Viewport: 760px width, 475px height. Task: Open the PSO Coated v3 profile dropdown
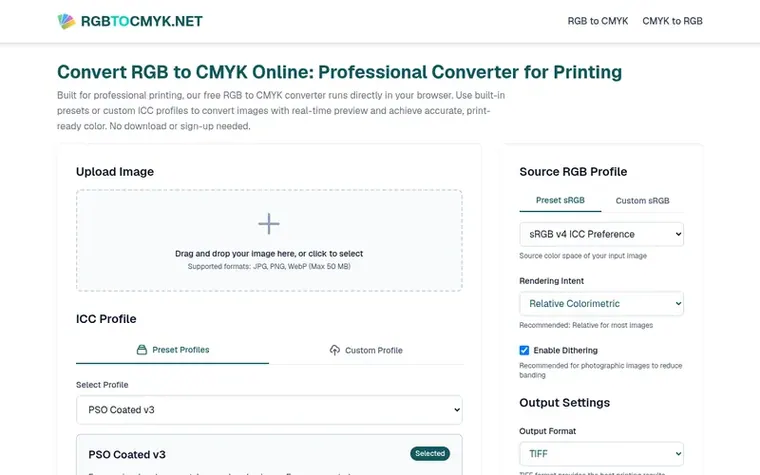(x=269, y=410)
